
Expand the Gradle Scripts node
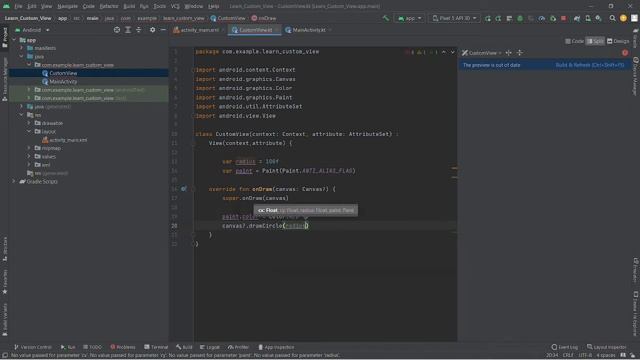click(14, 181)
